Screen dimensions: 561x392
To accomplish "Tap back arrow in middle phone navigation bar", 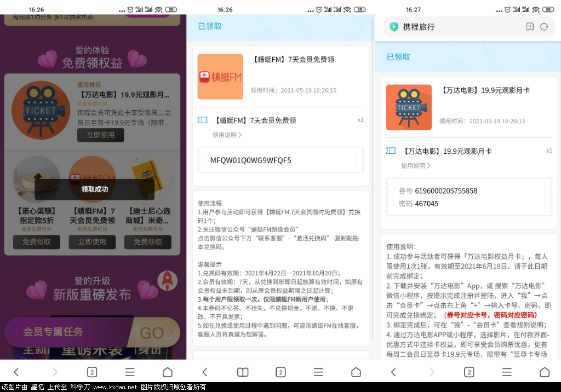I will (x=205, y=372).
